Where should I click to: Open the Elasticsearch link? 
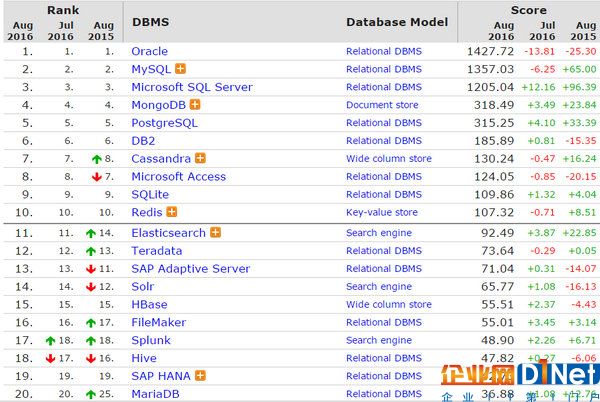pyautogui.click(x=168, y=233)
